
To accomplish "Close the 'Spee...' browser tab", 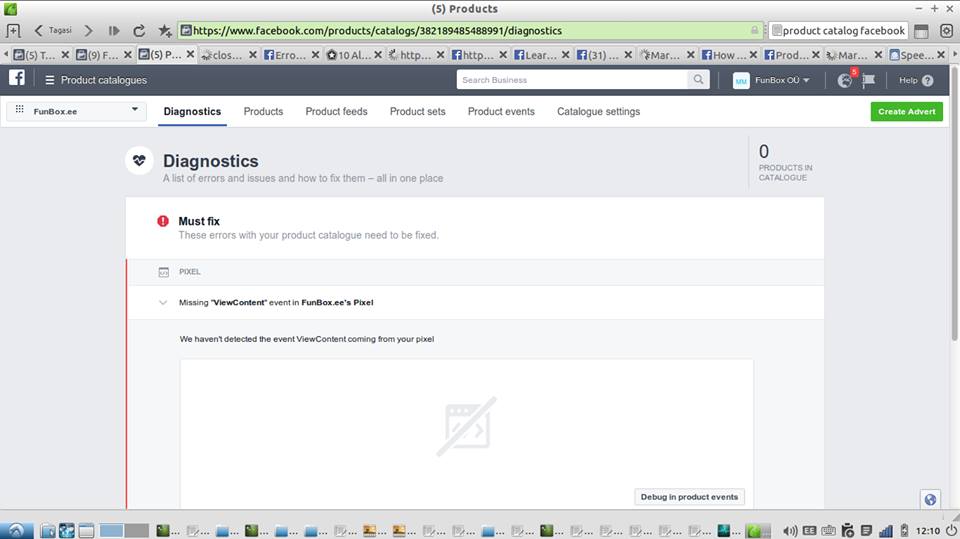I will pos(941,55).
